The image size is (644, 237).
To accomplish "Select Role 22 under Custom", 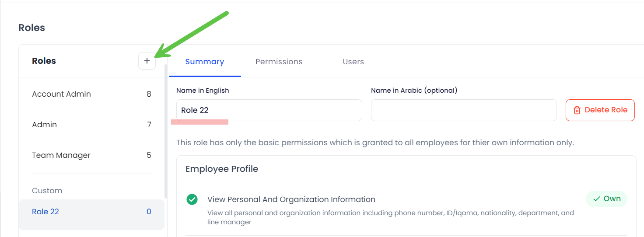I will point(45,212).
